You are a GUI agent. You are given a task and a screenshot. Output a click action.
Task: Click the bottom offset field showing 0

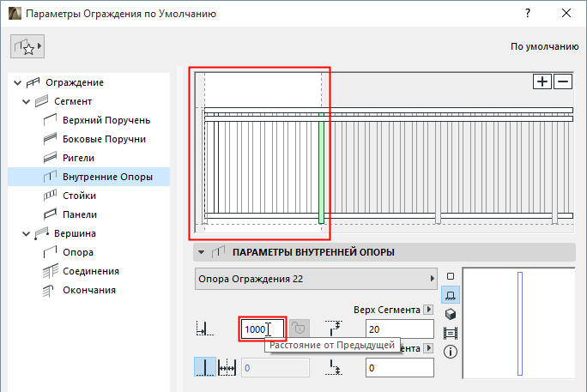coord(400,368)
